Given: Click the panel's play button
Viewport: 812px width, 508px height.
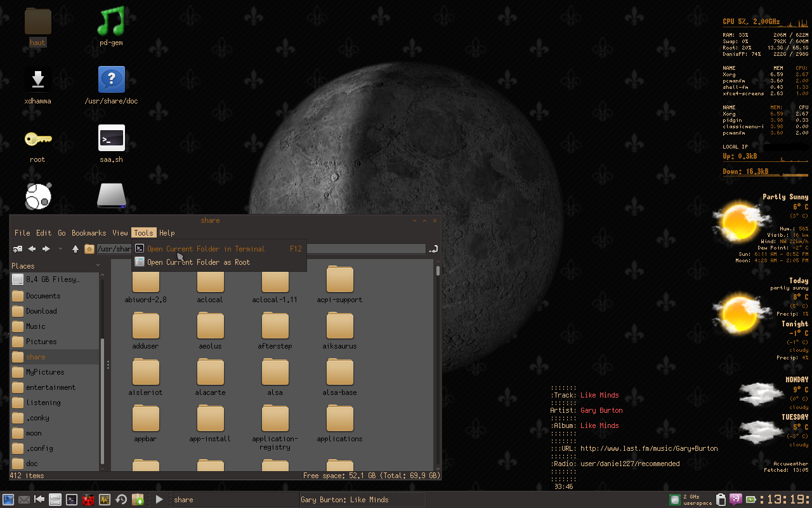Looking at the screenshot, I should 159,500.
